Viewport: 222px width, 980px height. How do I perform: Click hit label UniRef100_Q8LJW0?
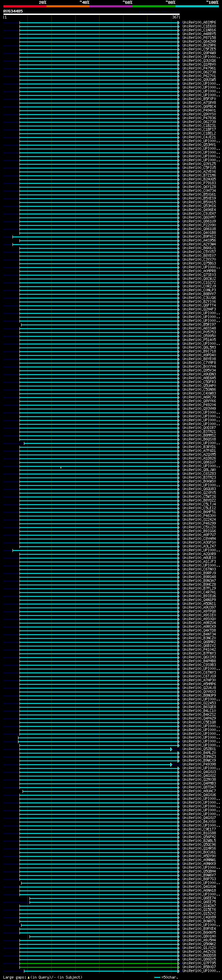(x=199, y=470)
